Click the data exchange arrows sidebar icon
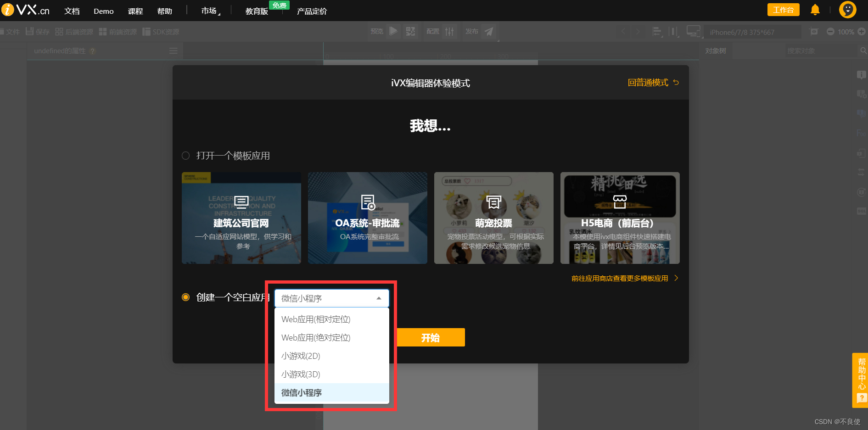This screenshot has width=868, height=430. pyautogui.click(x=861, y=172)
